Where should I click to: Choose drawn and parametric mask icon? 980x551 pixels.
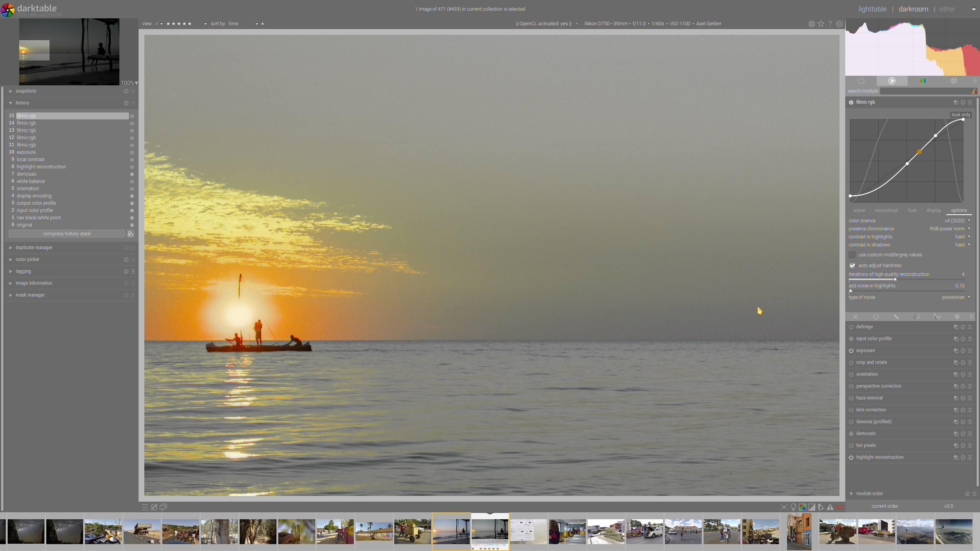coord(937,316)
